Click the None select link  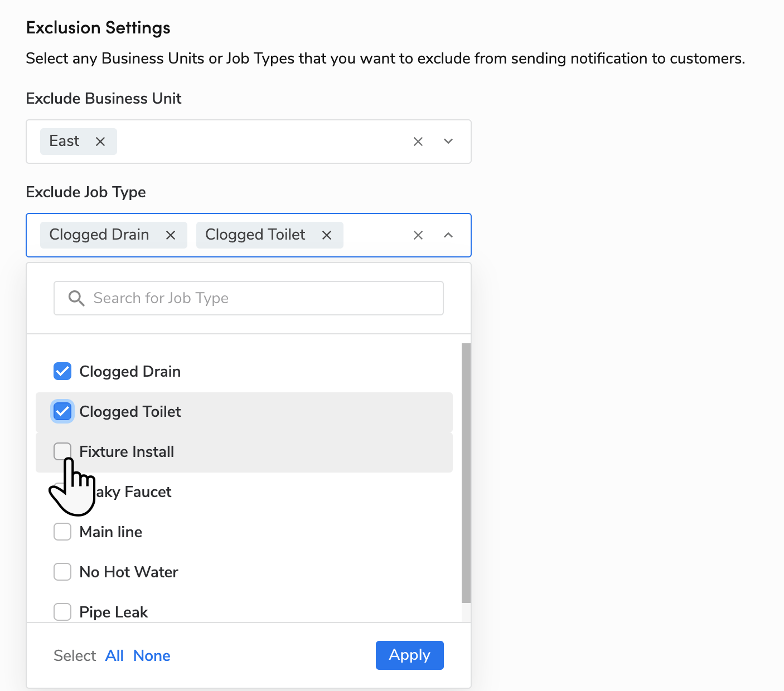coord(152,656)
